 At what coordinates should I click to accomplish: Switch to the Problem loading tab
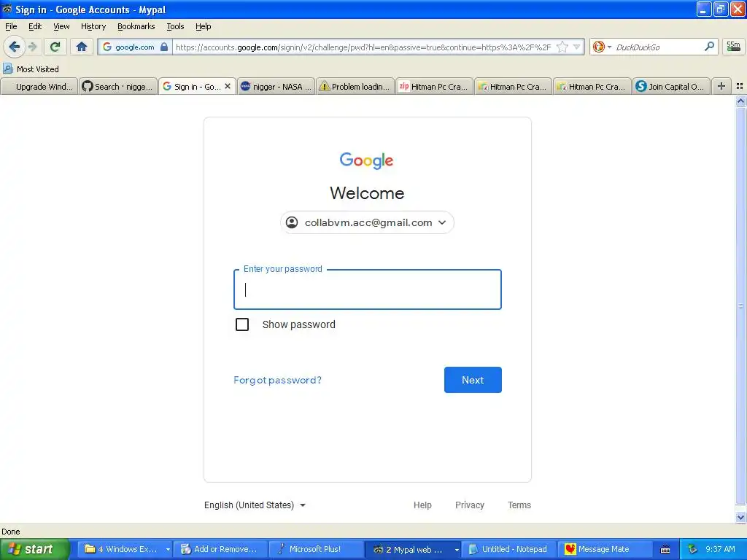(x=355, y=87)
